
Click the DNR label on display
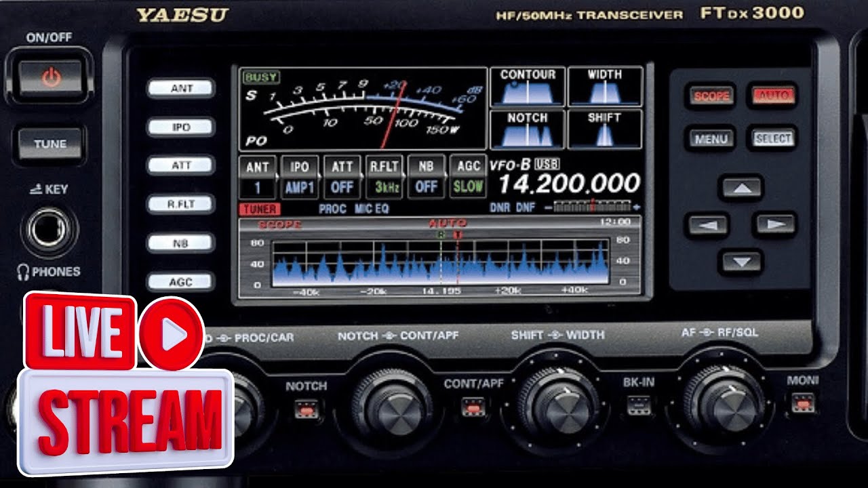[500, 208]
